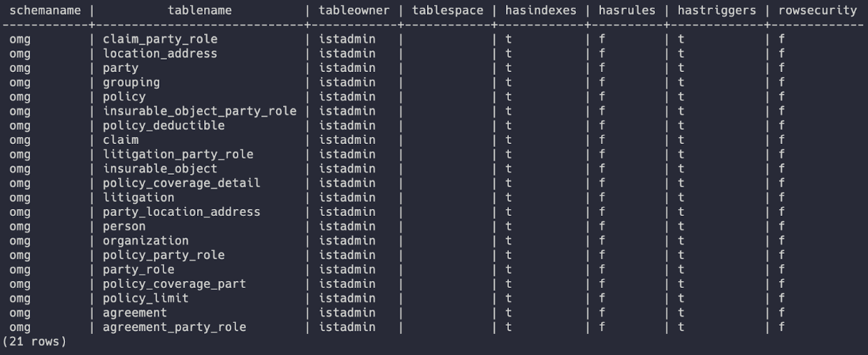Click the hasindexes column header
The height and width of the screenshot is (355, 868).
[x=541, y=10]
